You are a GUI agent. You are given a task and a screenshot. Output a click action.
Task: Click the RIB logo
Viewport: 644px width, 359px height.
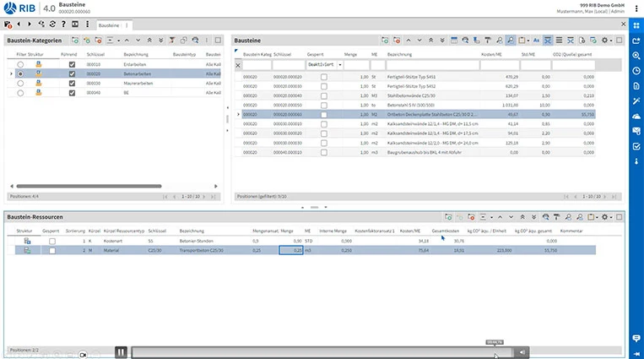(20, 8)
